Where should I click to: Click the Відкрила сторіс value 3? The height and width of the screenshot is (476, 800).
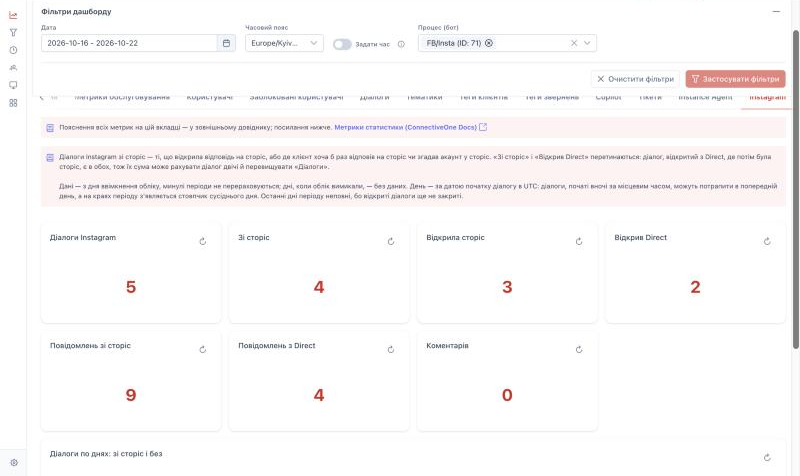click(507, 287)
